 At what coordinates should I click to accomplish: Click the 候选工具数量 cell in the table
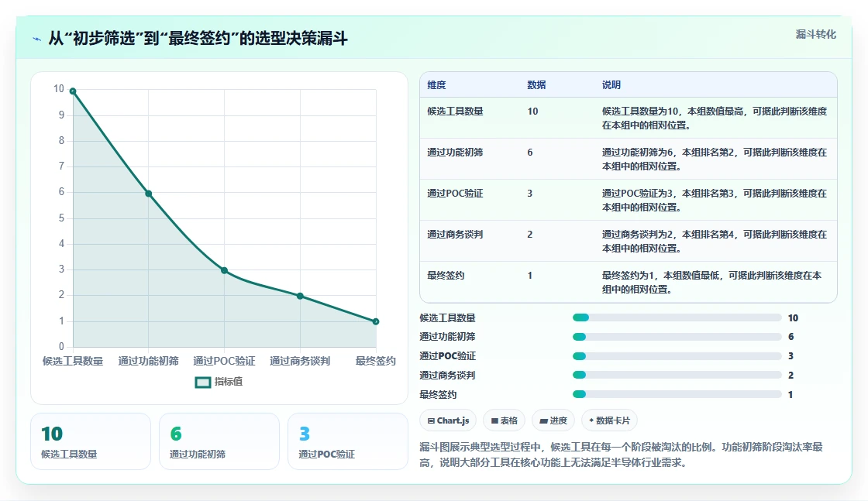point(455,112)
